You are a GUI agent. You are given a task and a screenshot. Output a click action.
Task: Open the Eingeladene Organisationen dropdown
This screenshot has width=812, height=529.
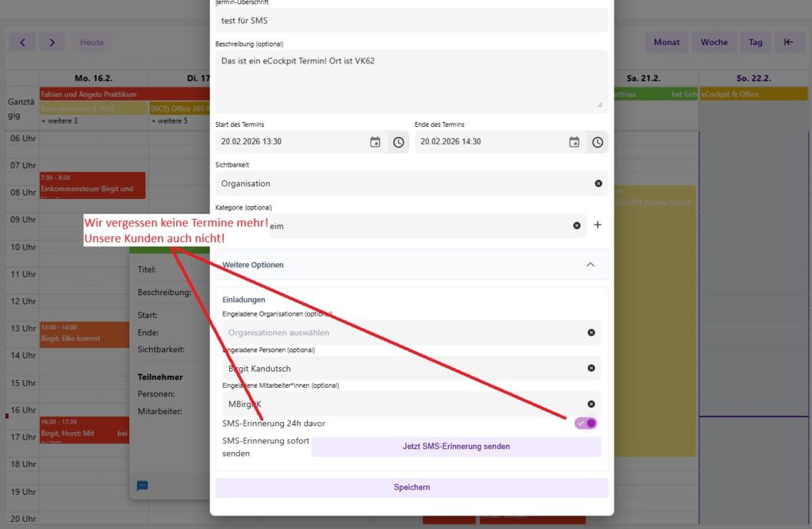point(404,332)
